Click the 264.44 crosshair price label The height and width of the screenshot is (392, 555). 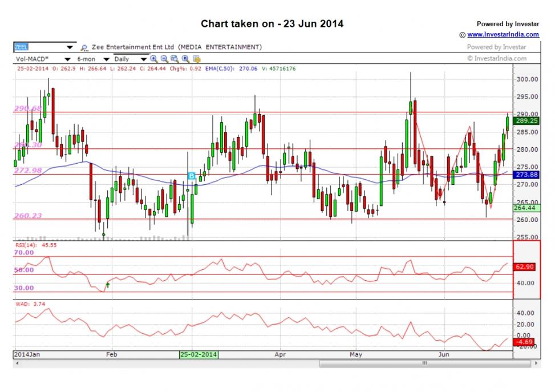[526, 208]
